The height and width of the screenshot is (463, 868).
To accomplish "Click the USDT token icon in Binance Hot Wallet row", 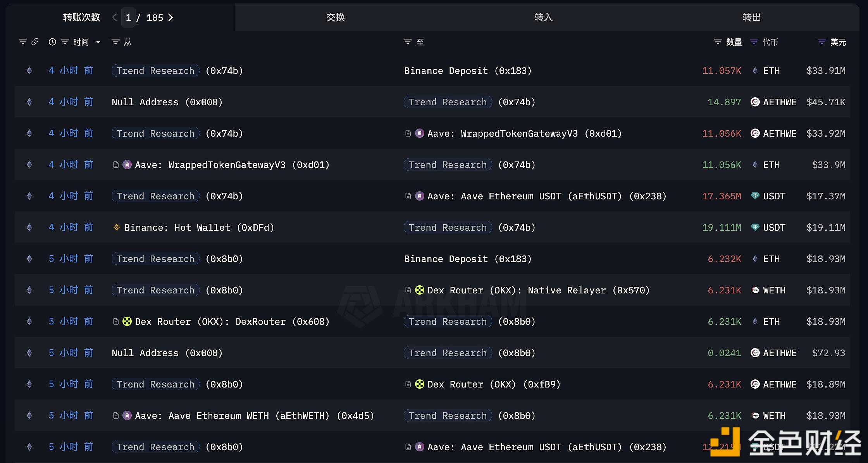I will (755, 227).
